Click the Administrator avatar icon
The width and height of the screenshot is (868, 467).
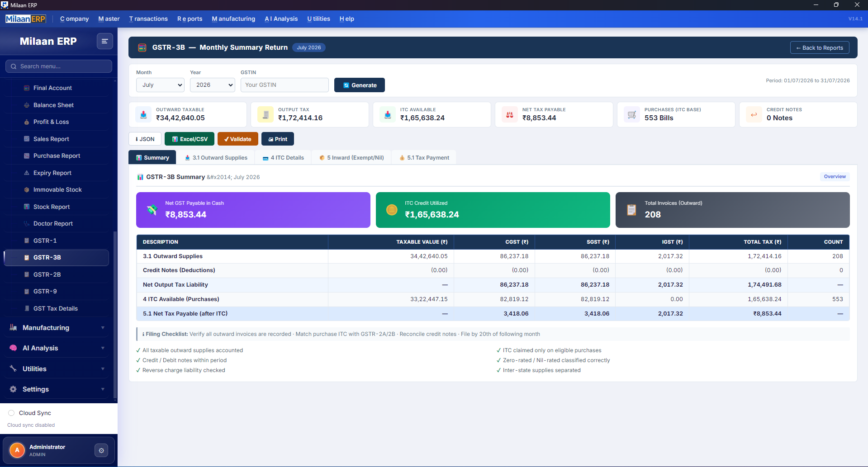[x=17, y=450]
